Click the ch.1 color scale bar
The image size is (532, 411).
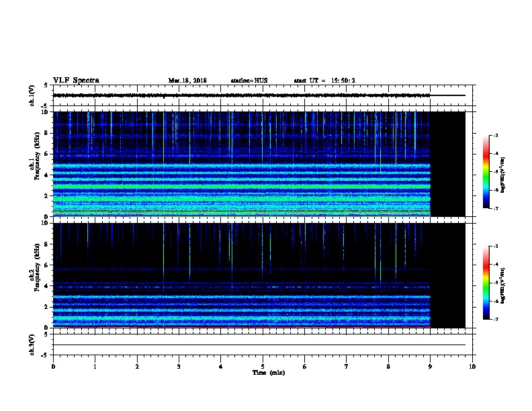click(x=486, y=172)
